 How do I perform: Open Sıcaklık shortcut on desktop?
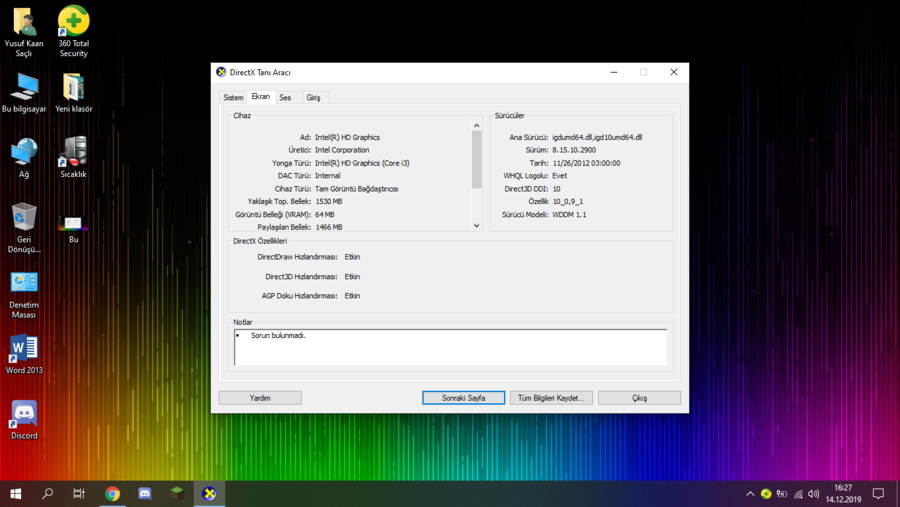click(x=73, y=158)
